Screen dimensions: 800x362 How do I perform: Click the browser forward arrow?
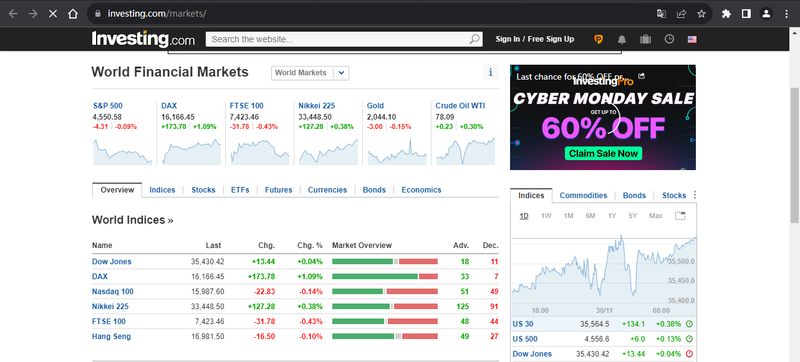pos(33,14)
